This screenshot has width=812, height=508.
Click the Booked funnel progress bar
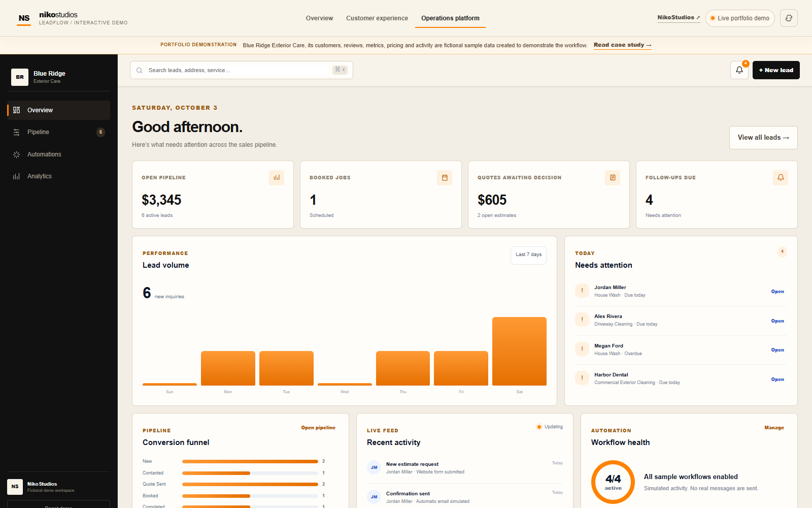250,496
